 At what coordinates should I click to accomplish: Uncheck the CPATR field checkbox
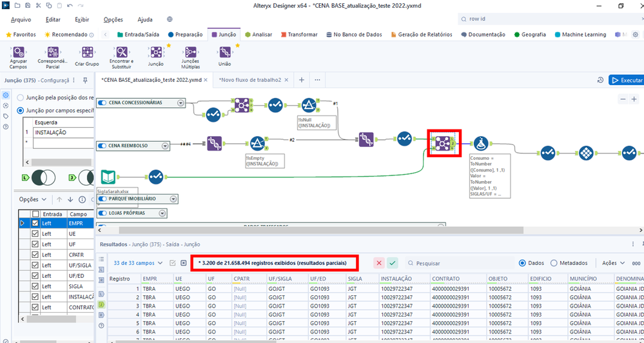(x=35, y=255)
